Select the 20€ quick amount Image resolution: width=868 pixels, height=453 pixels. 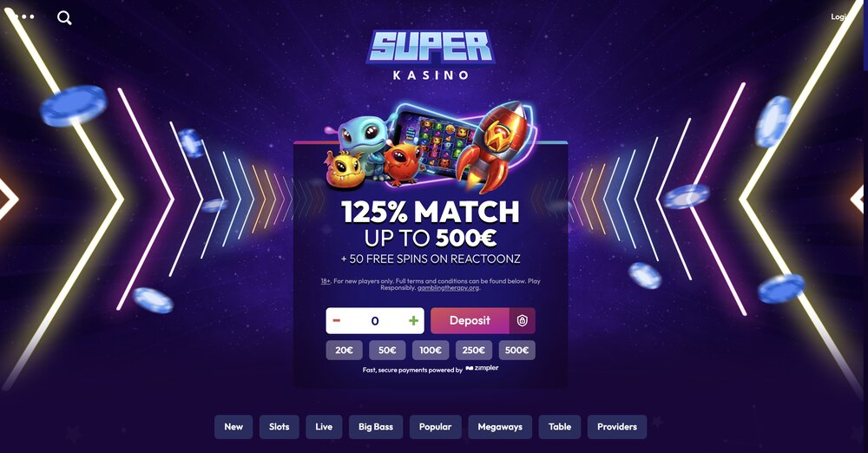(x=345, y=350)
